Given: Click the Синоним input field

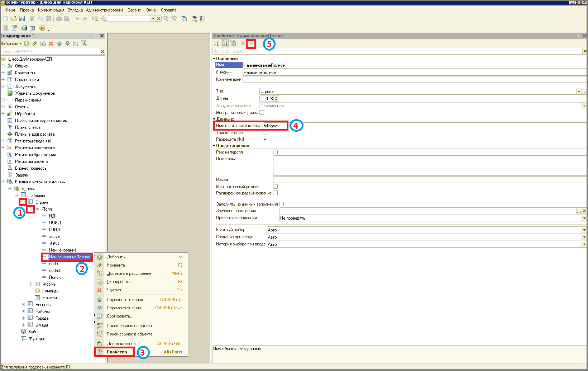Looking at the screenshot, I should coord(415,72).
